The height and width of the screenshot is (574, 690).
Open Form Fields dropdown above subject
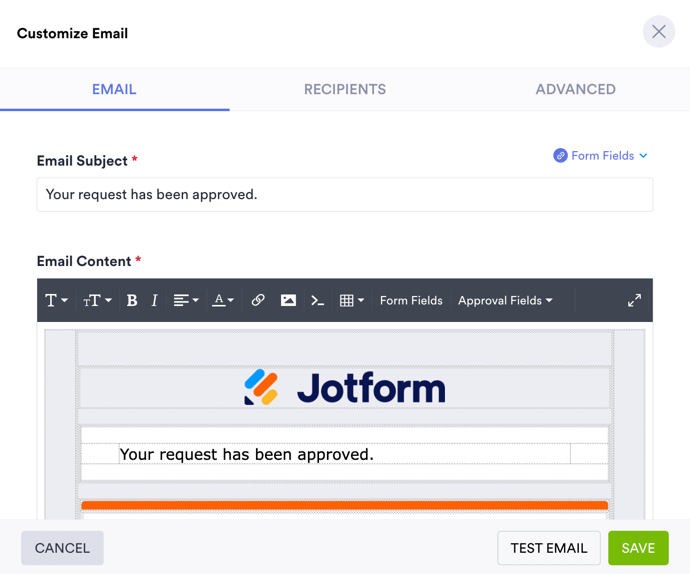coord(601,156)
